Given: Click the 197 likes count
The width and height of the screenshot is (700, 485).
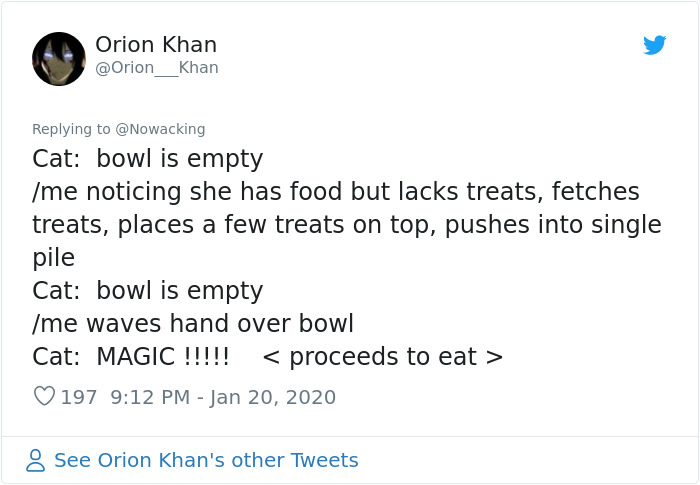Looking at the screenshot, I should point(79,397).
